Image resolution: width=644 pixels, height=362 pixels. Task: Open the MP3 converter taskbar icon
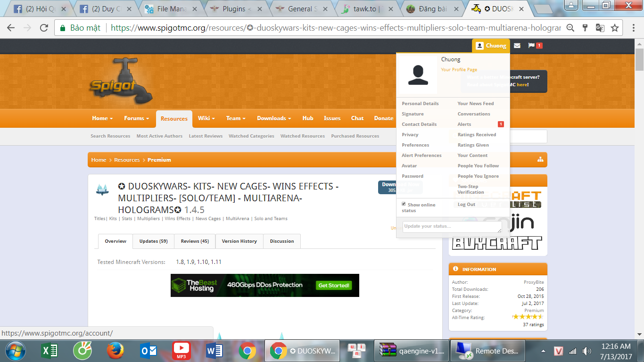point(181,351)
